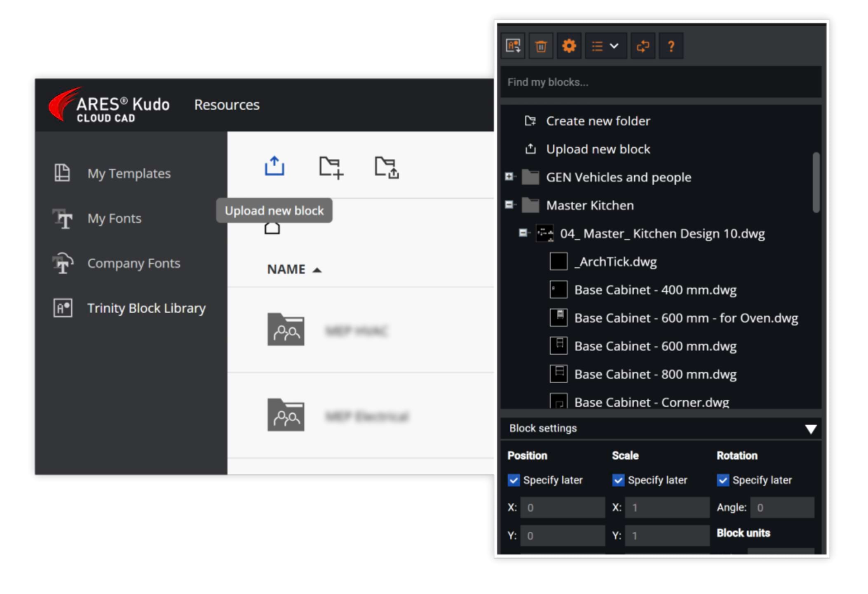Viewport: 868px width, 594px height.
Task: Toggle Scale Specify later checkbox
Action: click(618, 480)
